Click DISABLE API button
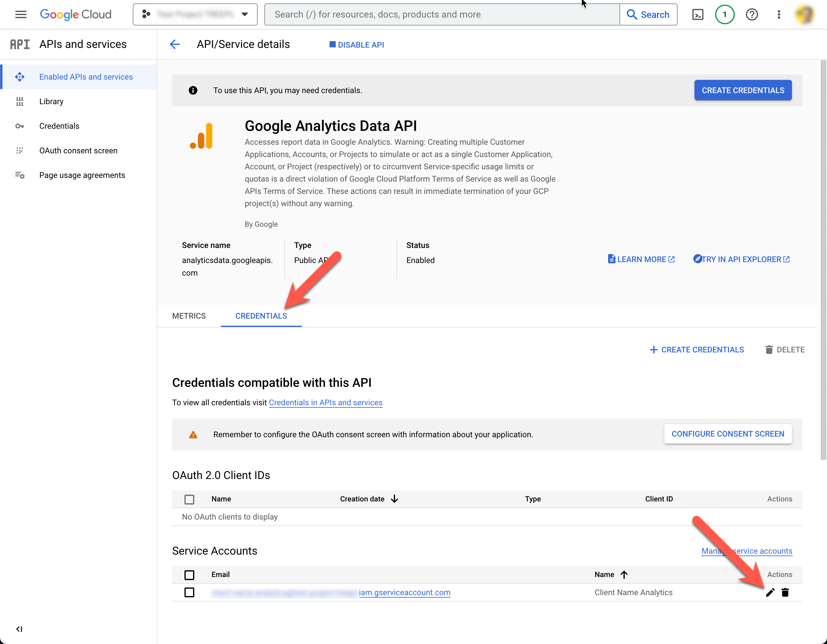 tap(357, 45)
